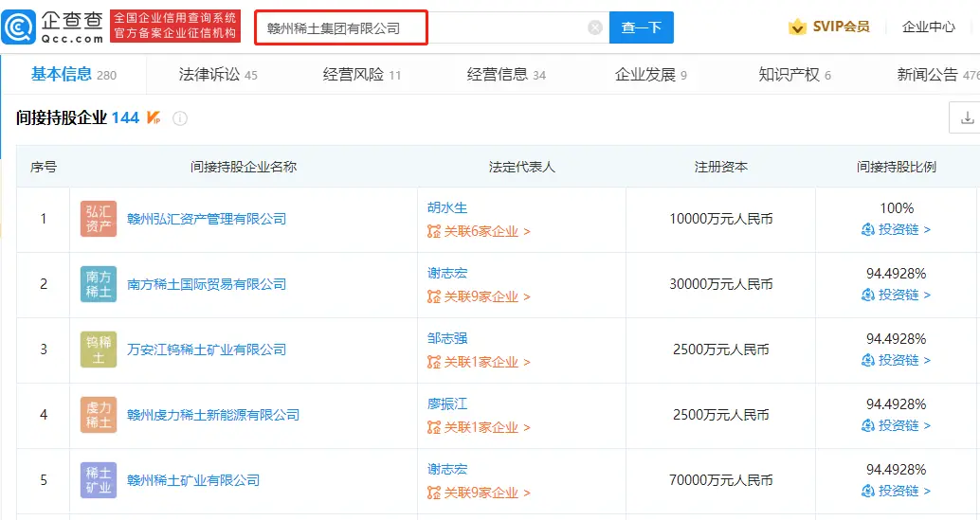Open legal representative 邹志强
Viewport: 980px width, 520px height.
coord(446,338)
